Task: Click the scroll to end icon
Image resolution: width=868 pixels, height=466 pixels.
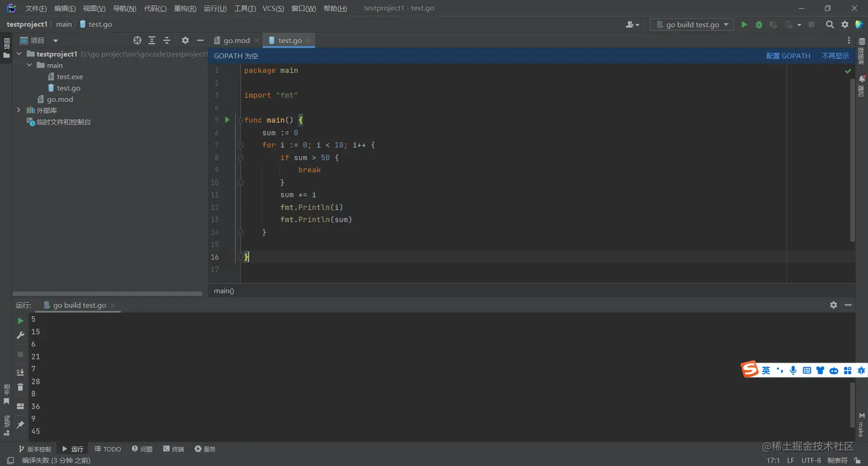Action: click(21, 372)
